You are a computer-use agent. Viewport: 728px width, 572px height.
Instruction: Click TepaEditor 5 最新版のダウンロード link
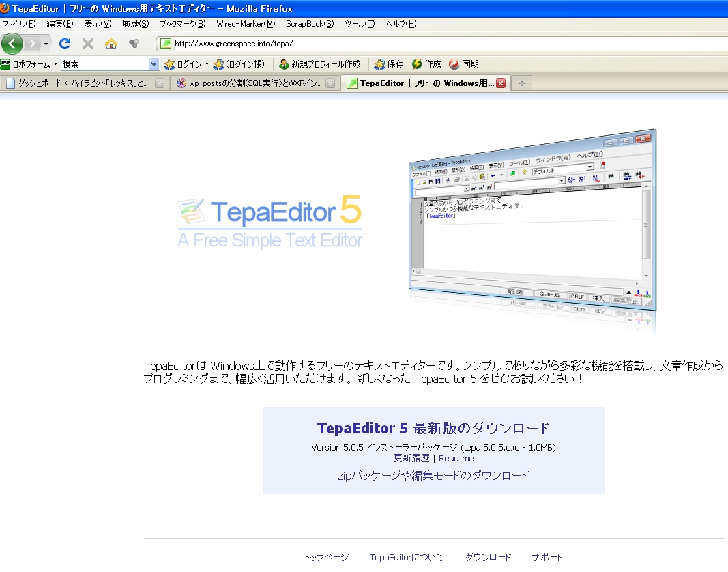tap(434, 428)
